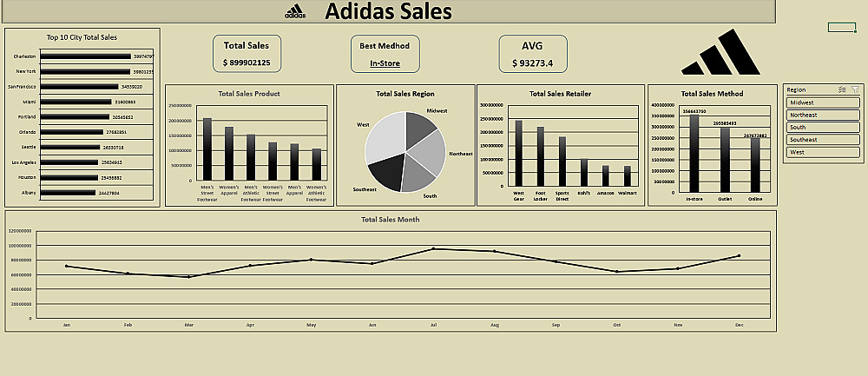868x376 pixels.
Task: Click the Men's Apparel axis label
Action: (x=294, y=190)
